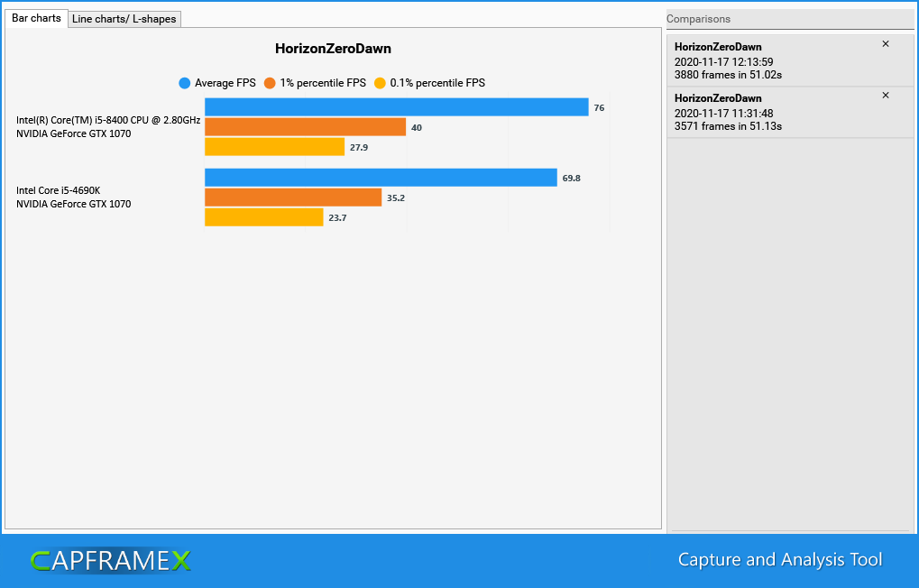Image resolution: width=919 pixels, height=588 pixels.
Task: Click the CapFrameX logo
Action: 111,561
